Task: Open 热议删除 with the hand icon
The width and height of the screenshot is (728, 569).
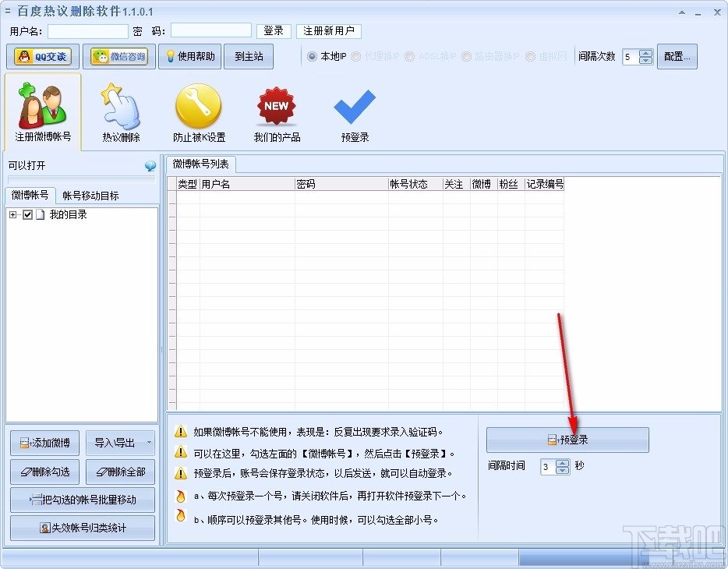Action: (x=120, y=111)
